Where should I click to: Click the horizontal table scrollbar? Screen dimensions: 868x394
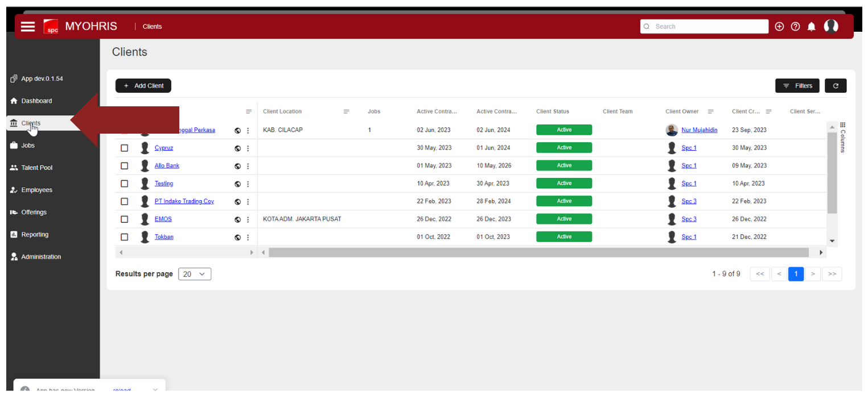point(538,252)
